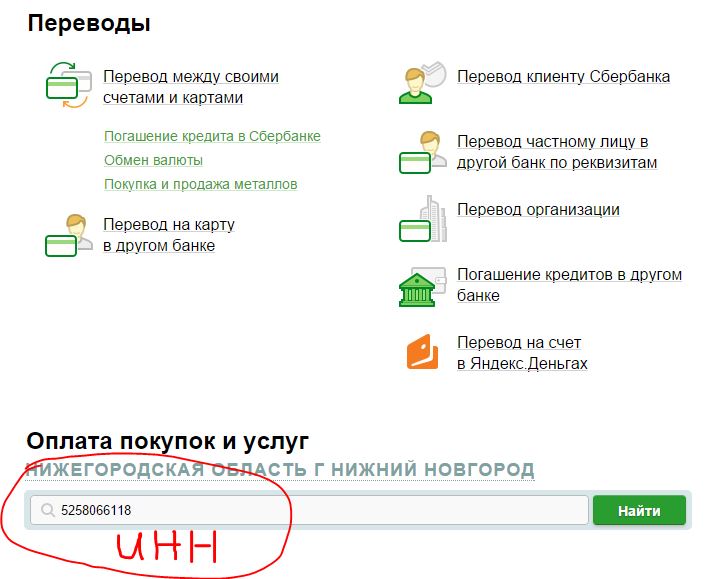Click the icon for transfer between own accounts

tap(69, 86)
